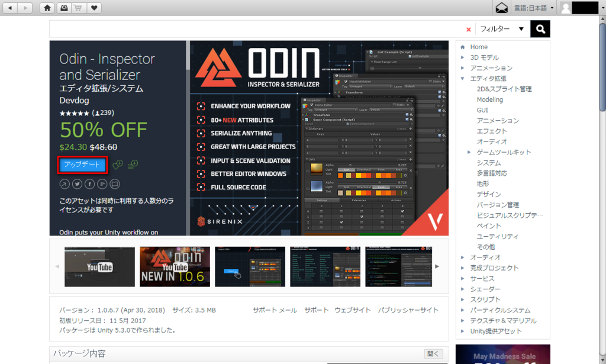Go forward with the right arrow button
Viewport: 606px width, 364px height.
(25, 8)
